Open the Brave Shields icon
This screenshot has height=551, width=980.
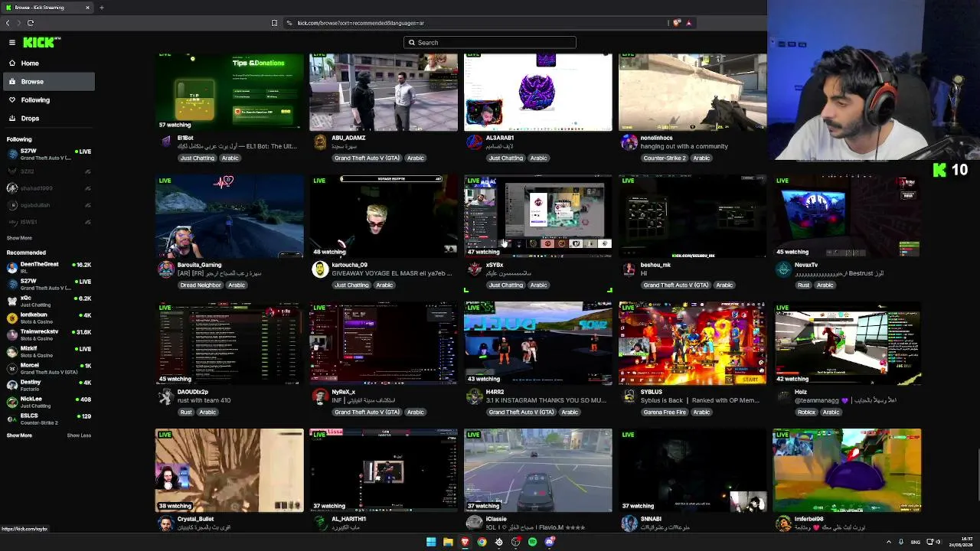[x=677, y=23]
